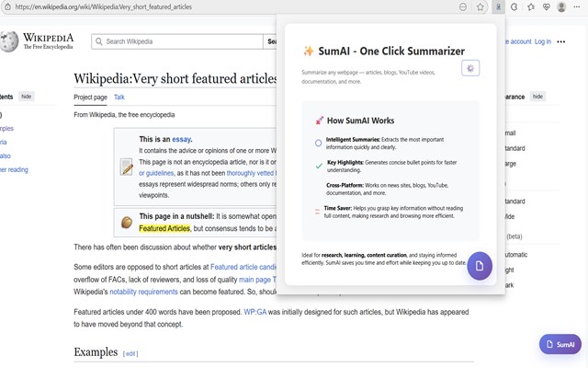Select the Dark color option
This screenshot has width=588, height=368.
coord(509,285)
